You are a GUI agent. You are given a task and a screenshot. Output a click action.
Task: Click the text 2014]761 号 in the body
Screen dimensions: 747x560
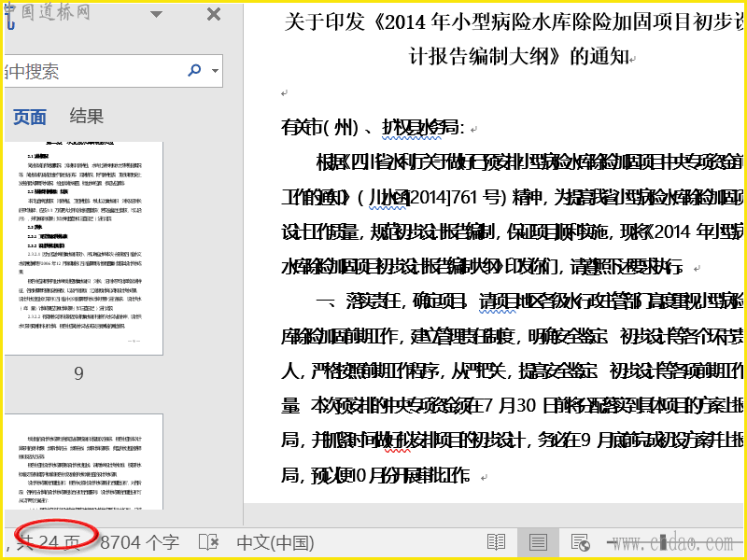[457, 197]
